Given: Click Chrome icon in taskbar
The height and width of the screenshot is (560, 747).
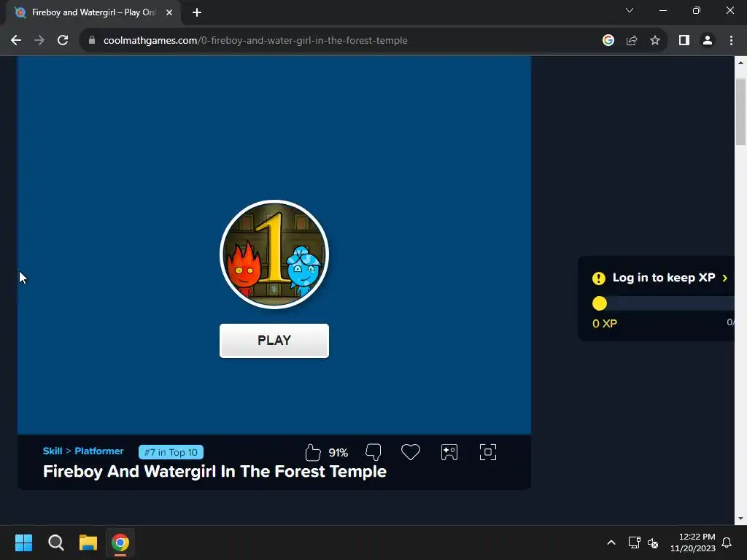Looking at the screenshot, I should click(x=120, y=542).
